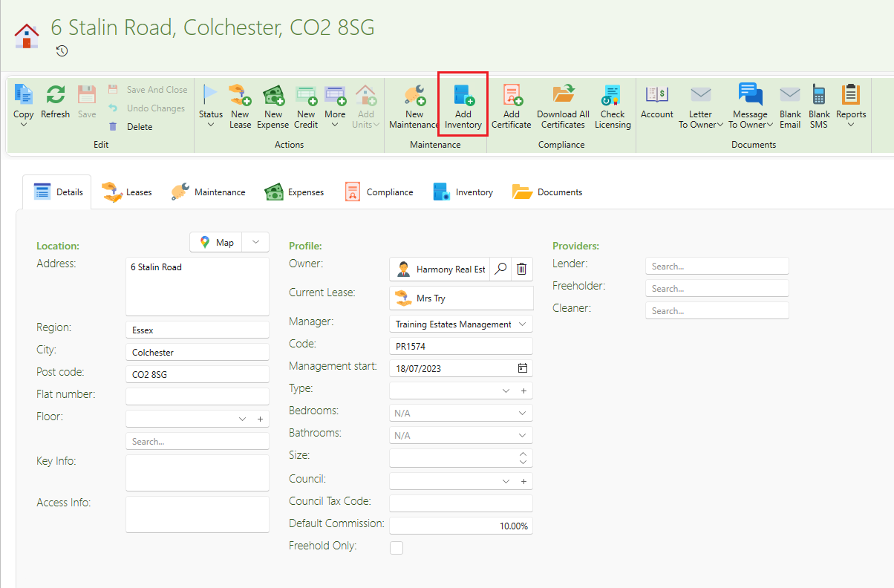Add a new Floor option

tap(260, 419)
